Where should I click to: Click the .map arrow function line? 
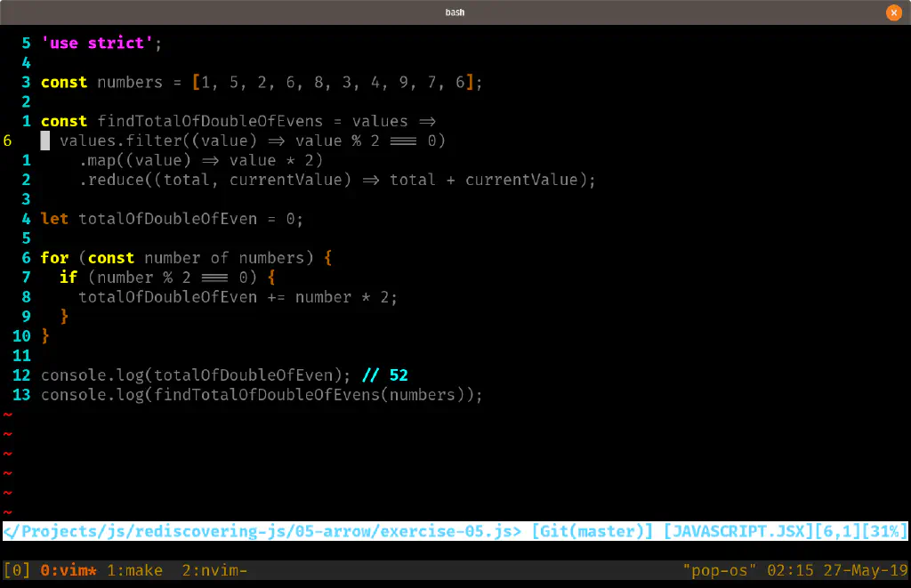coord(200,160)
